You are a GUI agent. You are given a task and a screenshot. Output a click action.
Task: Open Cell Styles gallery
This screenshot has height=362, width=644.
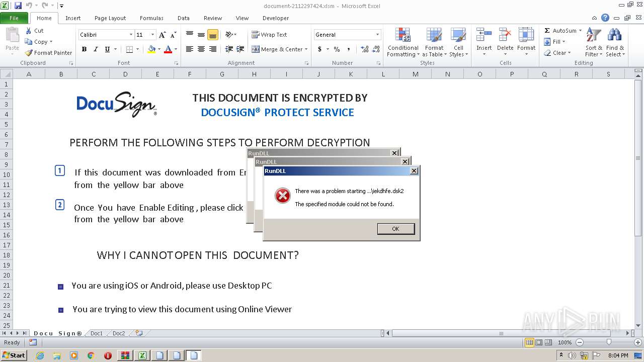click(458, 42)
